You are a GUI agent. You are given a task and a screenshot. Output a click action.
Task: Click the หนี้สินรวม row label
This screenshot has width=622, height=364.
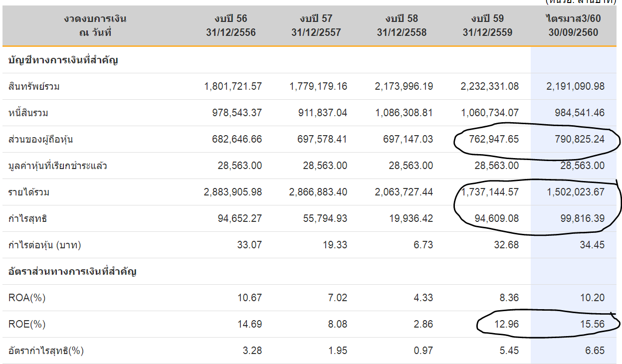point(28,113)
